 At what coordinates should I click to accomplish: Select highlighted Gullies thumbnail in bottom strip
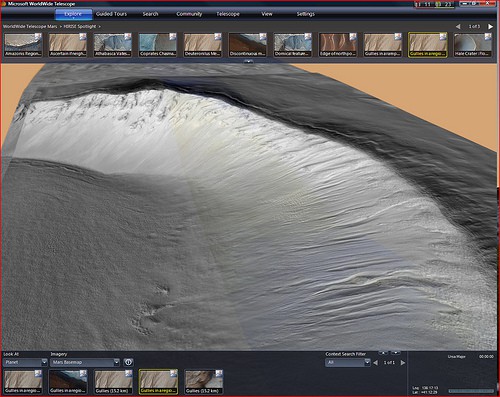[158, 382]
